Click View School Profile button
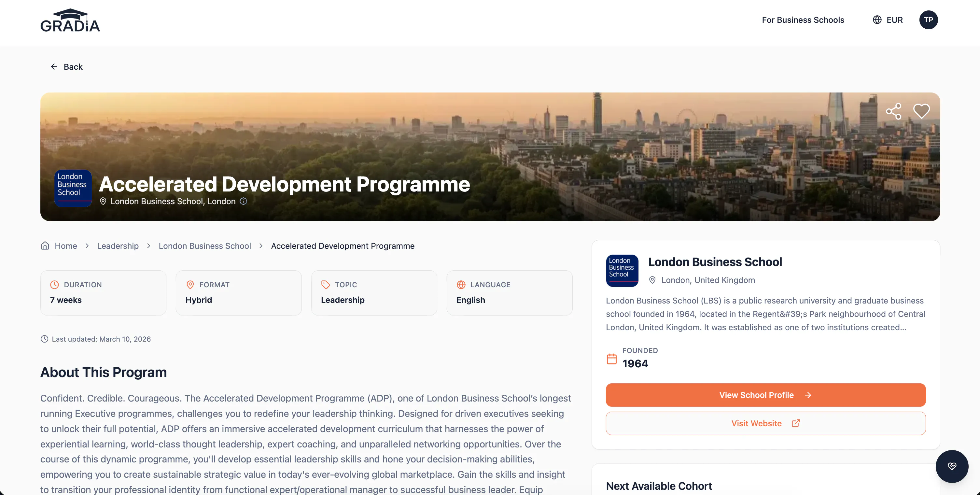 click(x=765, y=395)
